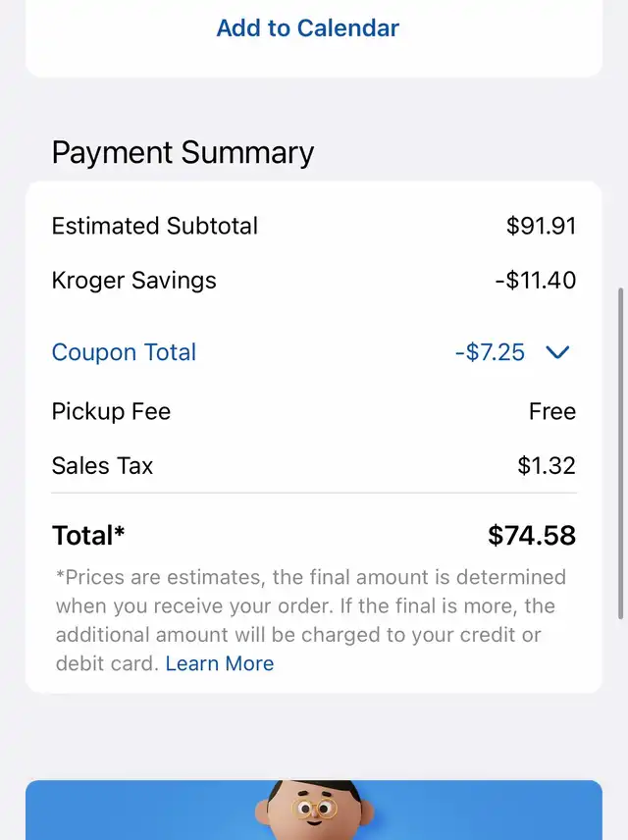Click the Estimated Subtotal label
Viewport: 628px width, 840px height.
tap(154, 226)
